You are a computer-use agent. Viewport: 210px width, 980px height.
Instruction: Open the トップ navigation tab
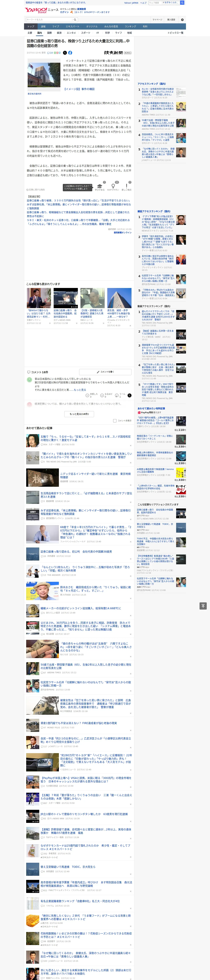click(x=31, y=27)
